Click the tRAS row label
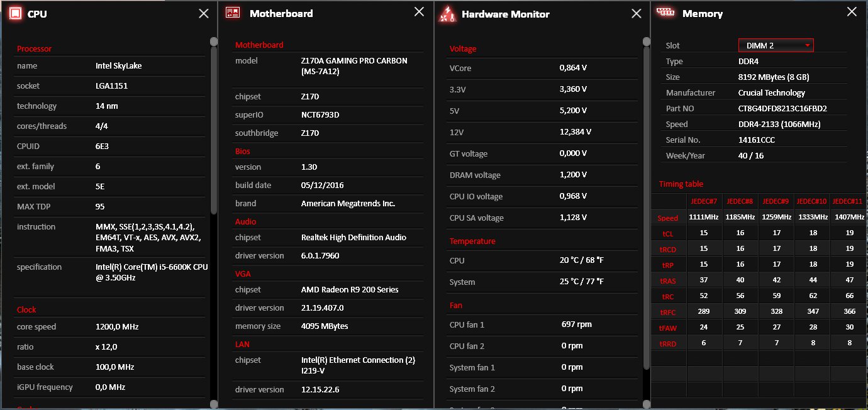The width and height of the screenshot is (868, 410). (x=668, y=280)
